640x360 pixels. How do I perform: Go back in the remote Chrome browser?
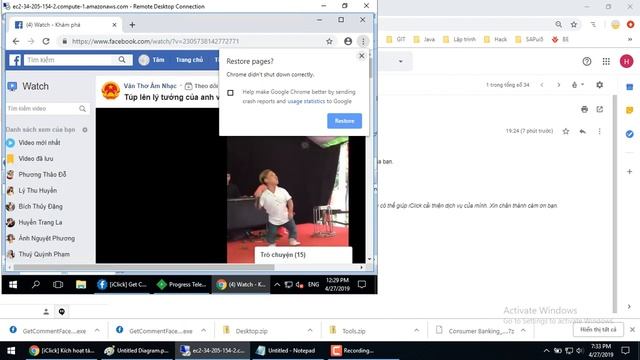[16, 41]
